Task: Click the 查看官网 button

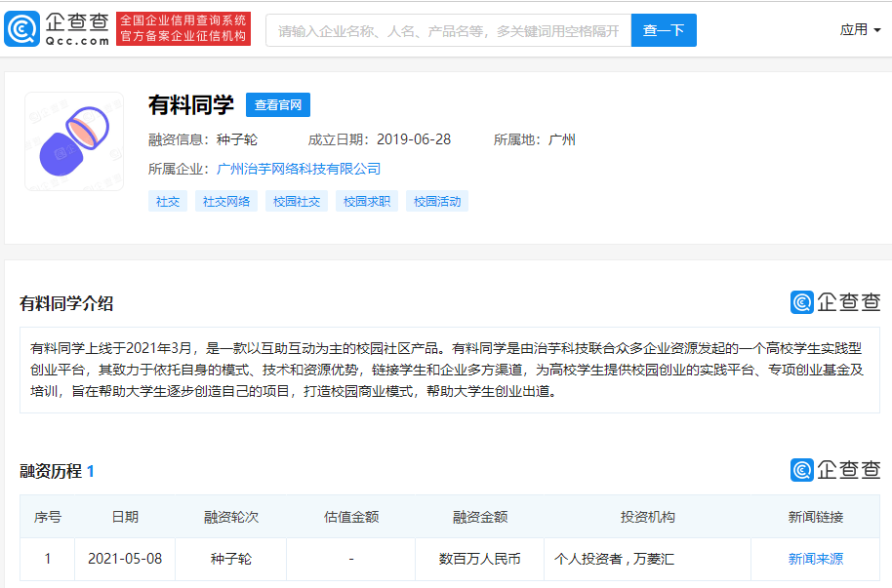Action: coord(277,104)
